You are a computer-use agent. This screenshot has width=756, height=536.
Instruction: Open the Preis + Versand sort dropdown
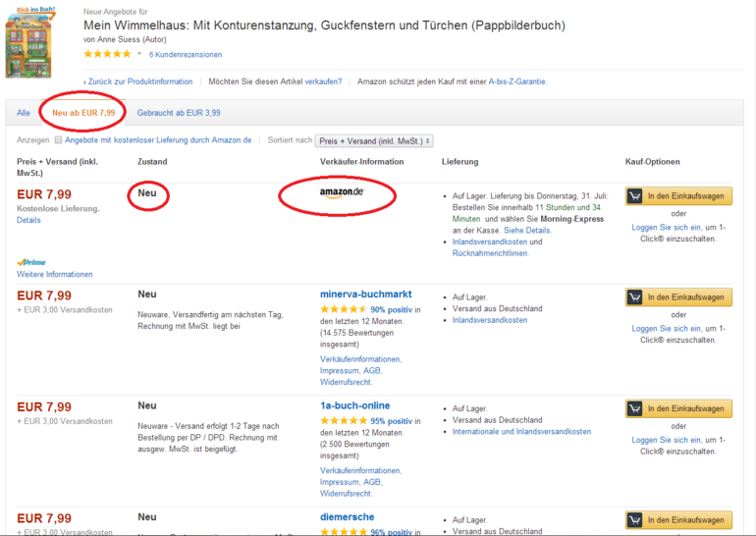point(375,140)
